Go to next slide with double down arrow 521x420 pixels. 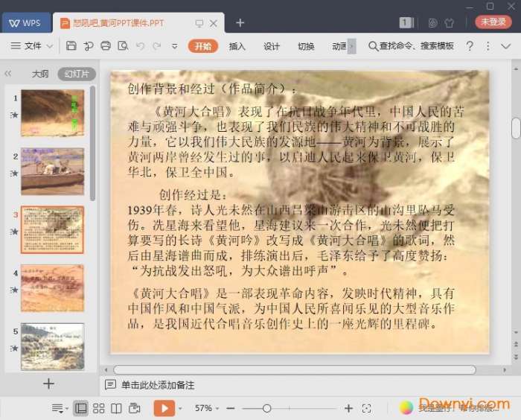pos(516,357)
